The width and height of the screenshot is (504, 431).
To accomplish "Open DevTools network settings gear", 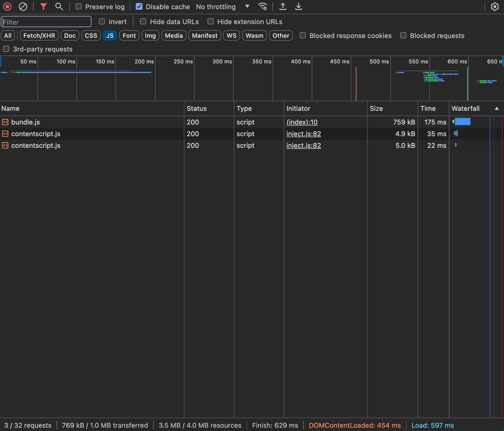I will (x=495, y=7).
